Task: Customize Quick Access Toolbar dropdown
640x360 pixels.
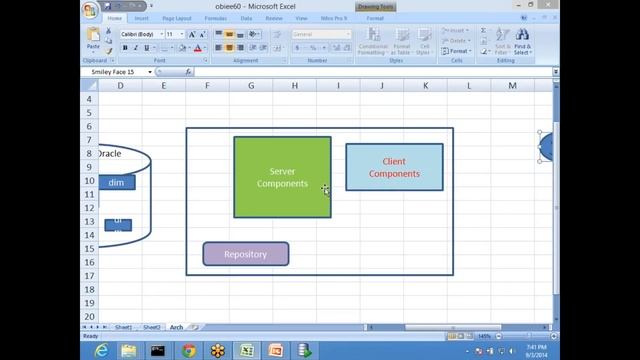Action: 151,6
